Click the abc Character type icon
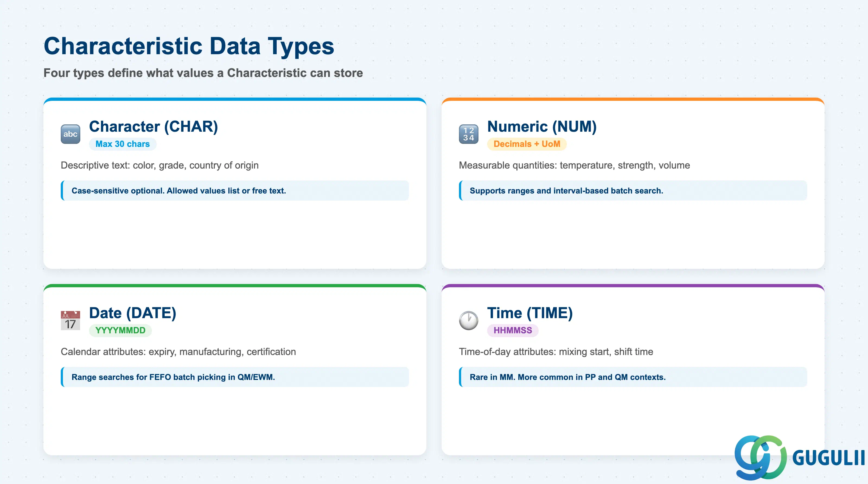Image resolution: width=868 pixels, height=484 pixels. pyautogui.click(x=71, y=134)
